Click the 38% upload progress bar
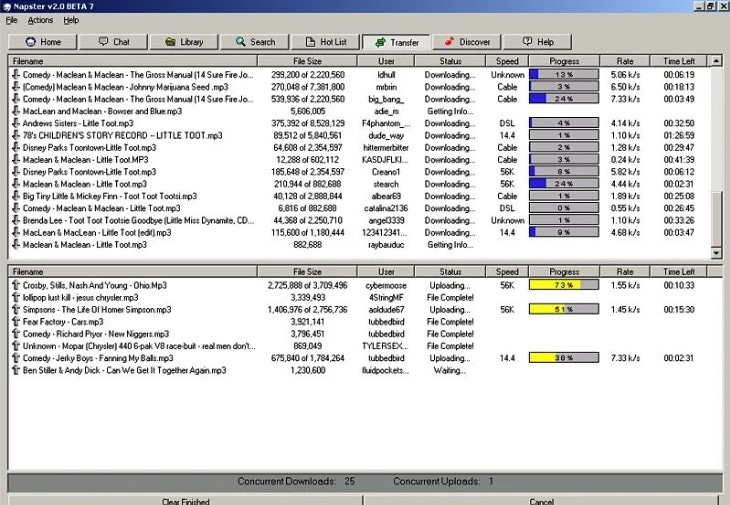This screenshot has width=730, height=505. coord(564,357)
